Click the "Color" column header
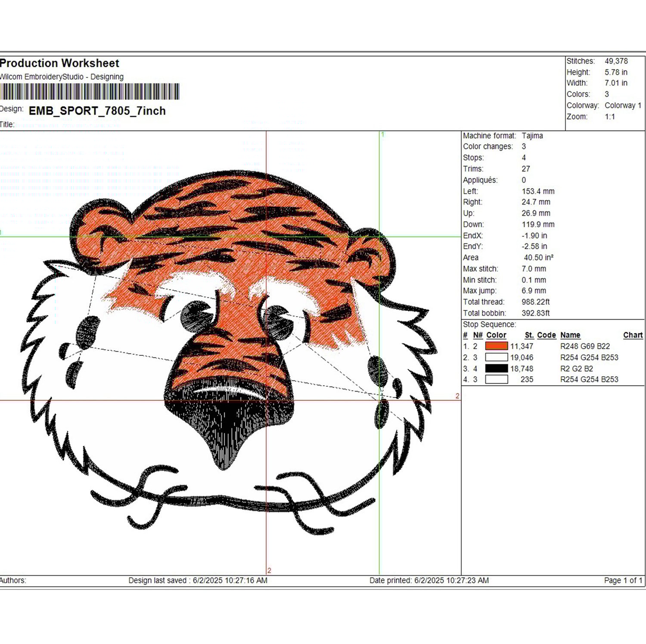This screenshot has width=646, height=644. [496, 335]
